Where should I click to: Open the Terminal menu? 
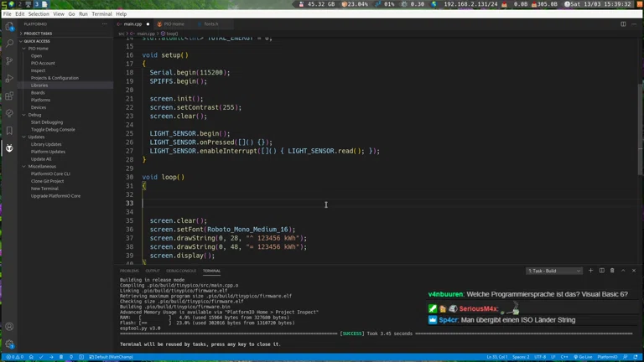click(x=101, y=14)
